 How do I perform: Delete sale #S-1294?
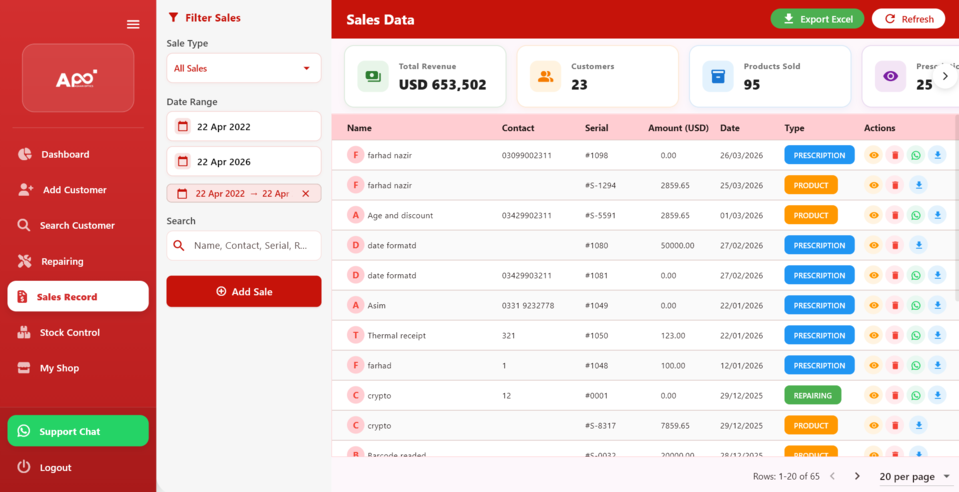pyautogui.click(x=895, y=185)
